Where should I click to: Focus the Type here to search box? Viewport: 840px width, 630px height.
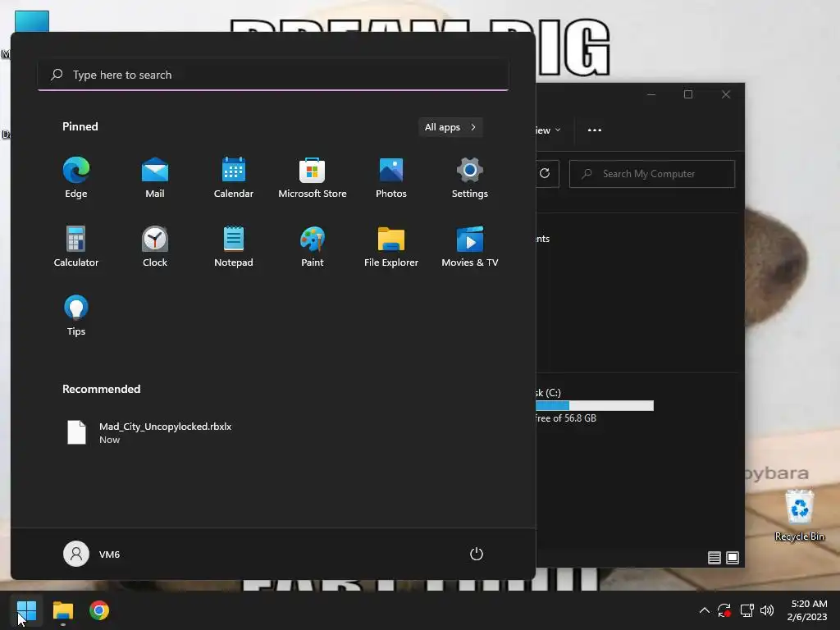(273, 75)
